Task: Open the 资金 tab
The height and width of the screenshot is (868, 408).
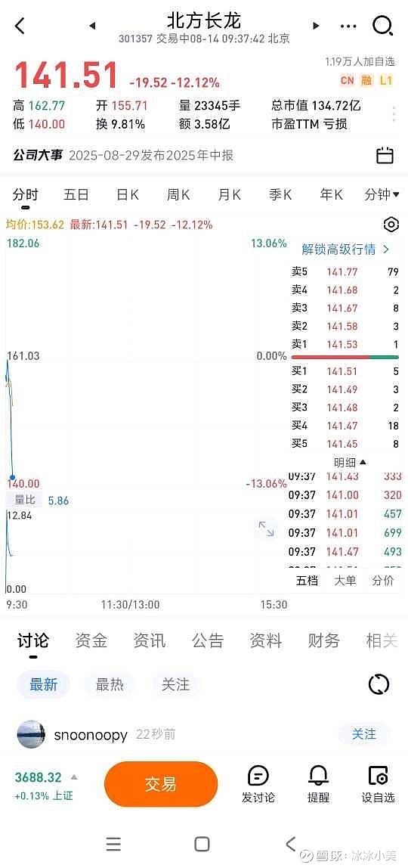Action: [x=91, y=640]
